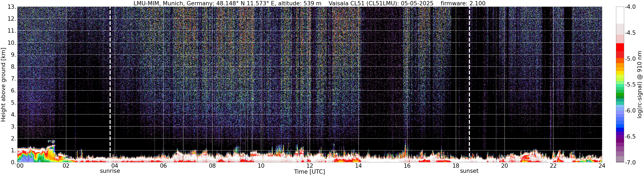The image size is (644, 176).
Task: Click the '12' time axis tick label
Action: tap(310, 166)
